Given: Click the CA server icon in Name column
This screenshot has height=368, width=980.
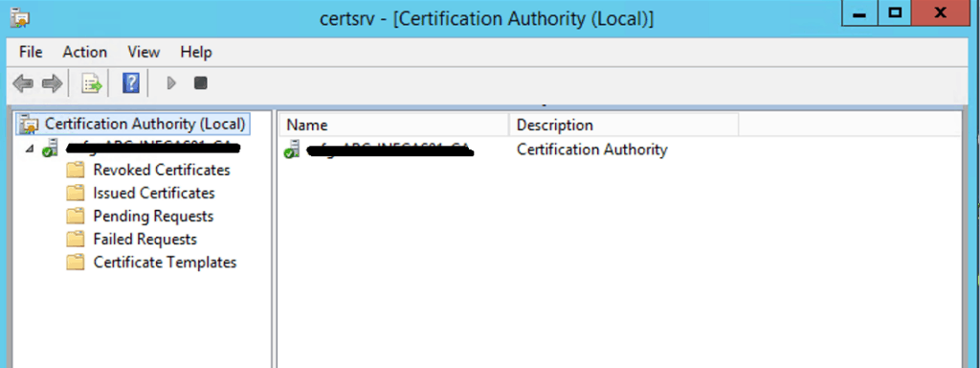Looking at the screenshot, I should click(x=292, y=149).
